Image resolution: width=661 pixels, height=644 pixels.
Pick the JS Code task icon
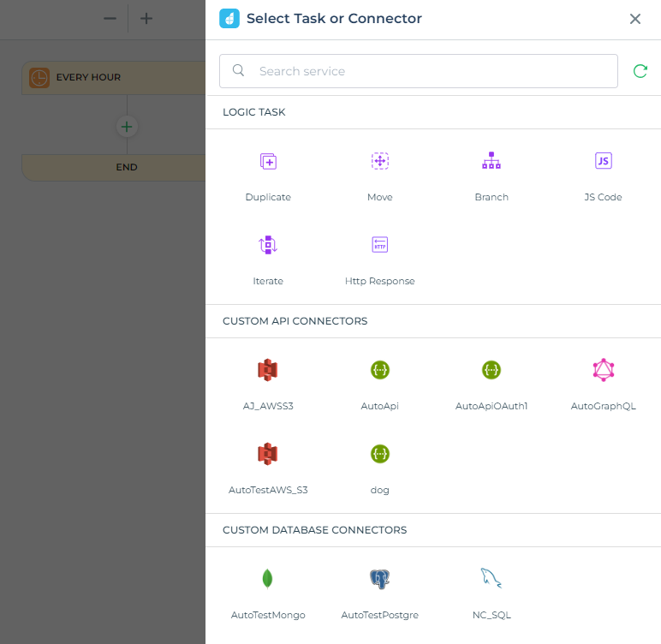pyautogui.click(x=604, y=161)
